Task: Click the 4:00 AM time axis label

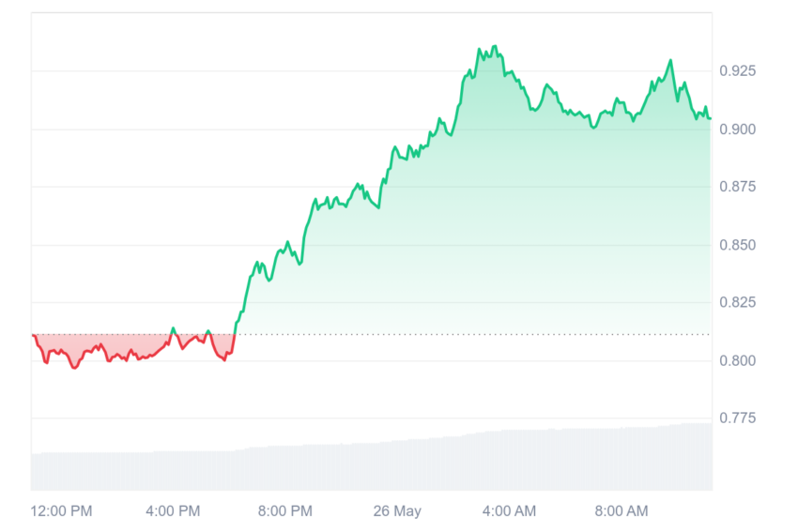Action: [509, 510]
